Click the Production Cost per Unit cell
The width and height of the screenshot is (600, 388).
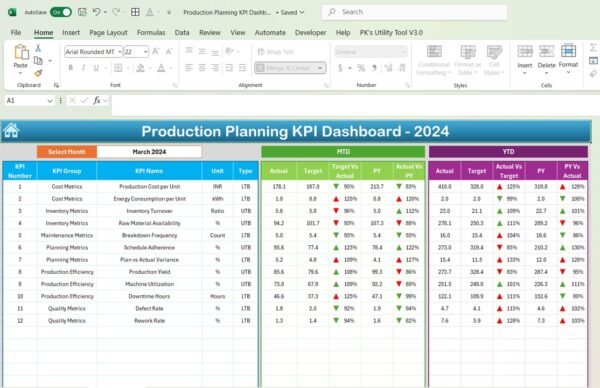(x=149, y=186)
